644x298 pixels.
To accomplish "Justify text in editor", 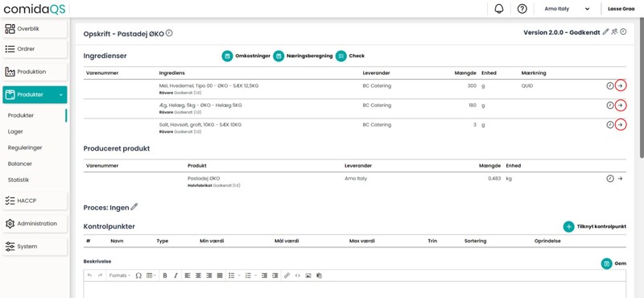I will 220,275.
